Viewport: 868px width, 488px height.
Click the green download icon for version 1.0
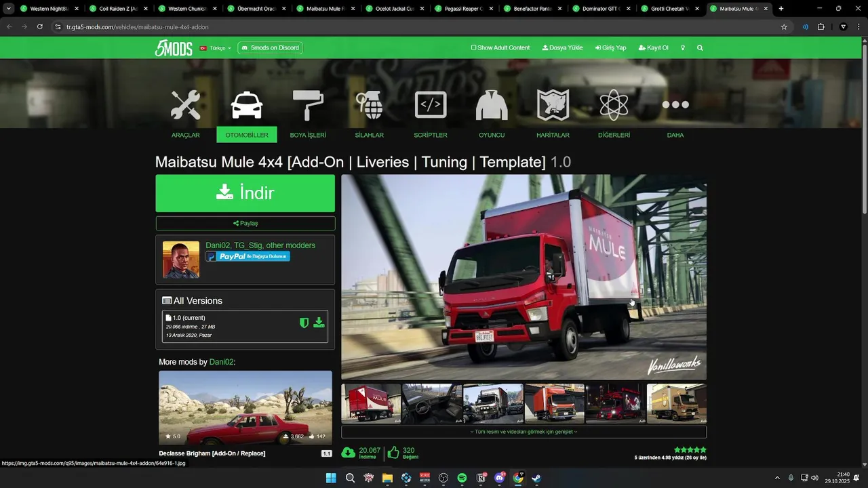tap(319, 323)
